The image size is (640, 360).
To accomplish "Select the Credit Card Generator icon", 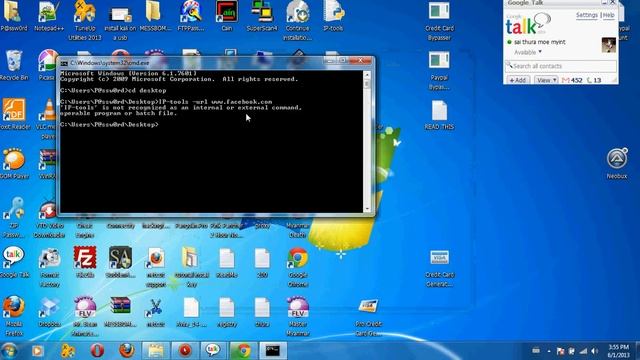I will tap(439, 267).
